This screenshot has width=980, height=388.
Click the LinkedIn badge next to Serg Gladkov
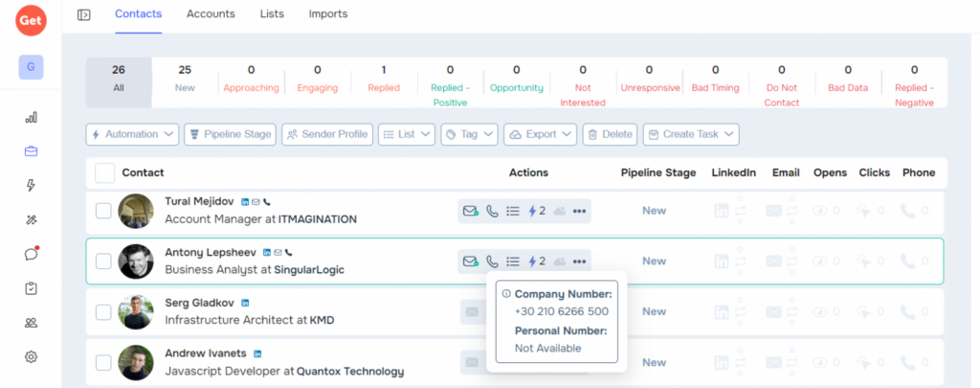tap(245, 303)
